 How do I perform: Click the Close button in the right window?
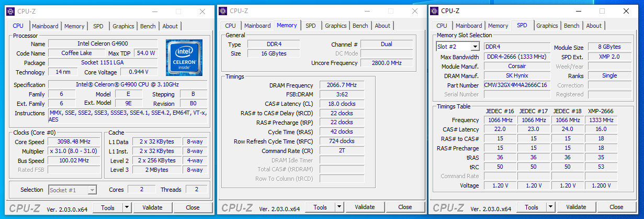point(616,207)
